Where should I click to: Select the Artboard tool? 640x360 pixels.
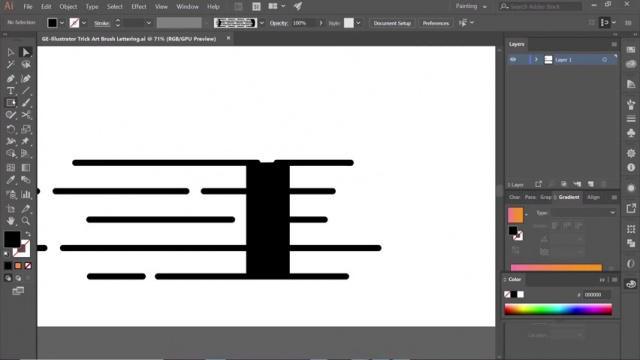click(11, 209)
